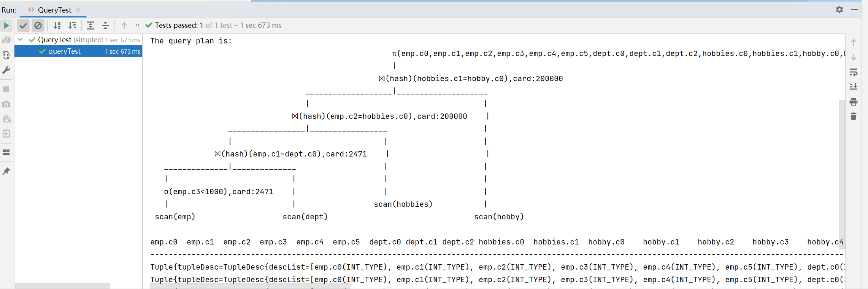Rerun the QueryTest with the green play icon
The height and width of the screenshot is (289, 868).
pos(6,26)
